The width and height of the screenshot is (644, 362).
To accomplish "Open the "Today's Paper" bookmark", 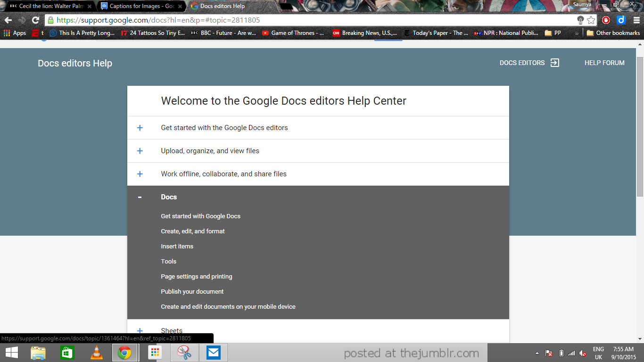I will [436, 33].
